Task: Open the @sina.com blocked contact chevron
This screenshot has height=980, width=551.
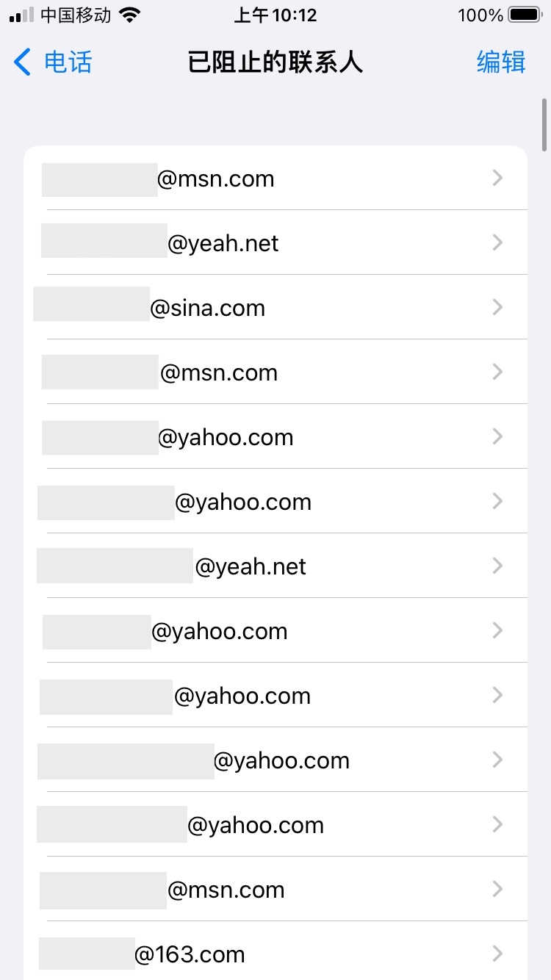Action: point(497,307)
